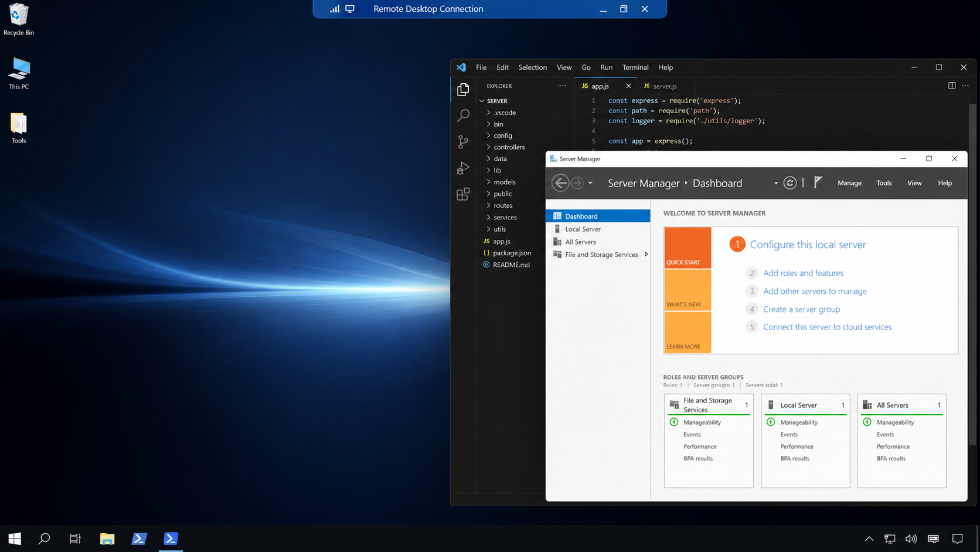Click Add other servers to manage link
980x552 pixels.
[815, 291]
